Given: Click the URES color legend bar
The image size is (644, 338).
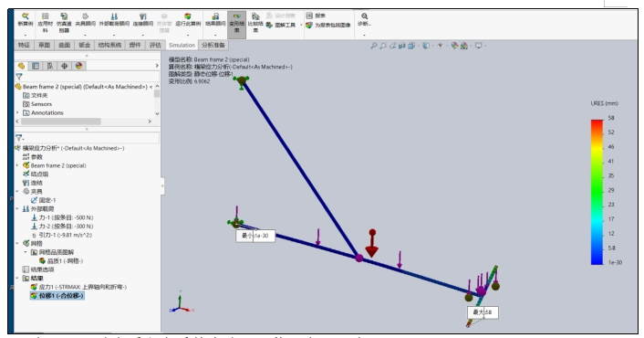Looking at the screenshot, I should click(x=597, y=192).
